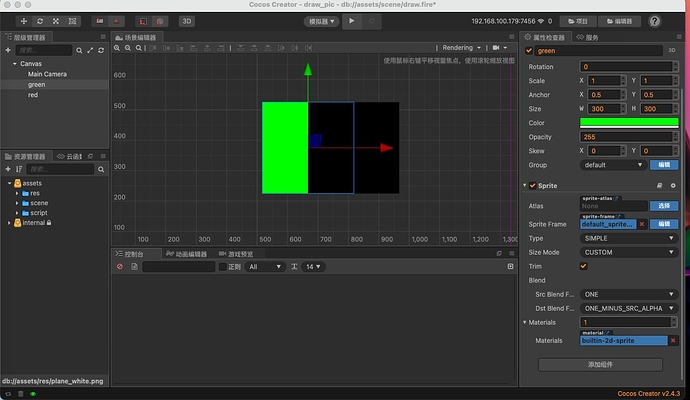The image size is (690, 400).
Task: Switch to the cloud function tab
Action: click(70, 156)
